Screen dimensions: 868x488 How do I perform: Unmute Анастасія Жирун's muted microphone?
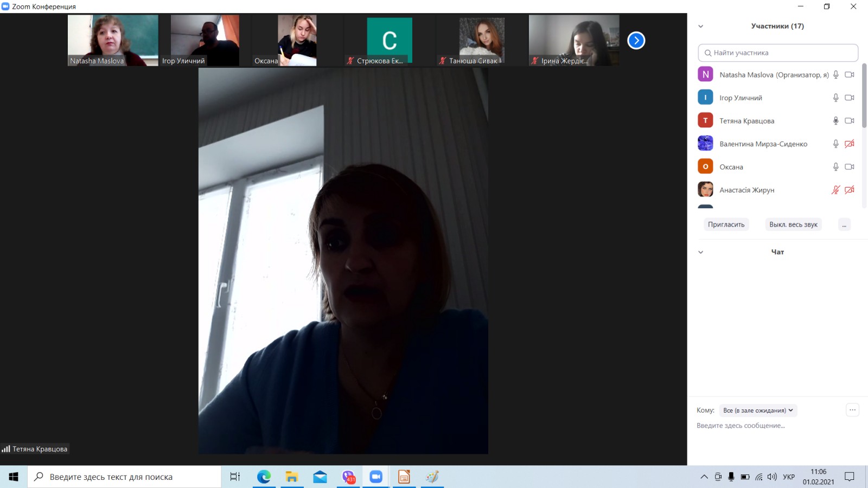835,190
